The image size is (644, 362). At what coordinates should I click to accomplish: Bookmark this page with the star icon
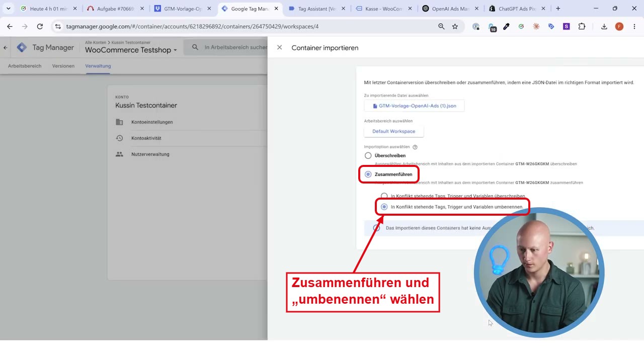(455, 27)
